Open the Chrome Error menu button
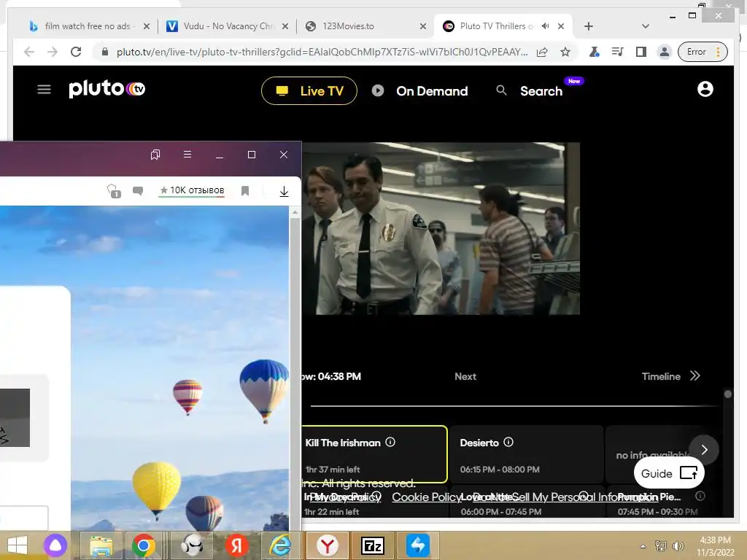 coord(703,52)
